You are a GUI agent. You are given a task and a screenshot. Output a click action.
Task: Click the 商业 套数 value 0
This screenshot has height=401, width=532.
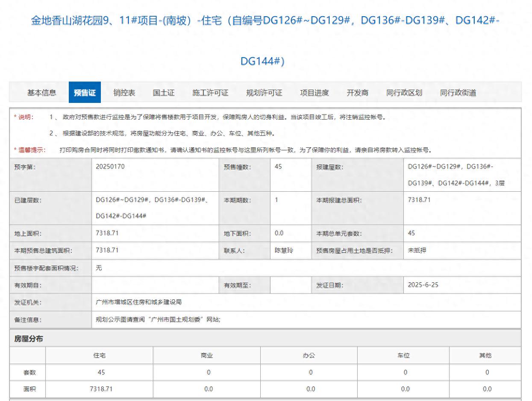[209, 372]
